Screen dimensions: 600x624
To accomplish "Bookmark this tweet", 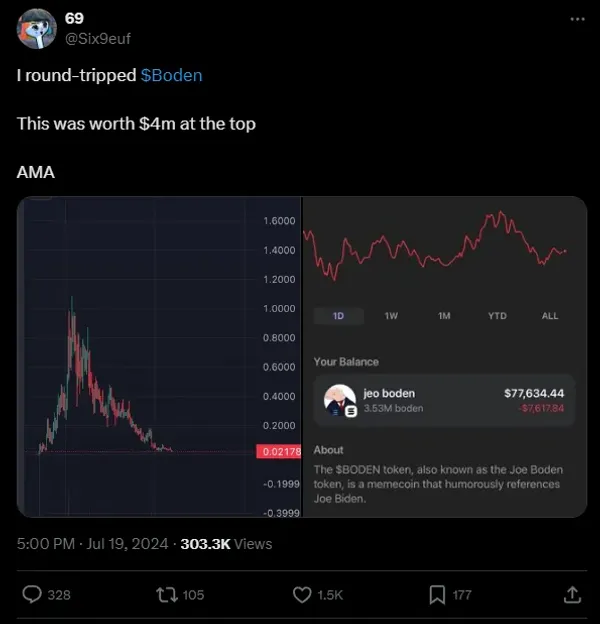I will point(437,594).
